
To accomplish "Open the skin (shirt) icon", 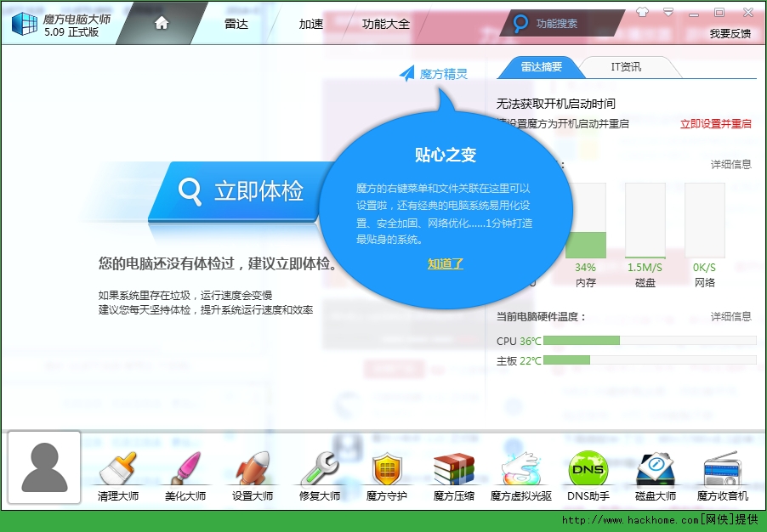I will pyautogui.click(x=642, y=12).
